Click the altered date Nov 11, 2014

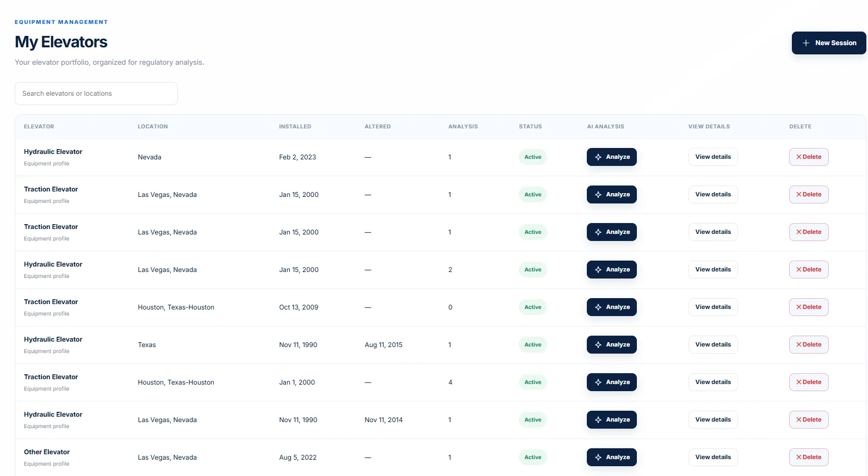[383, 420]
